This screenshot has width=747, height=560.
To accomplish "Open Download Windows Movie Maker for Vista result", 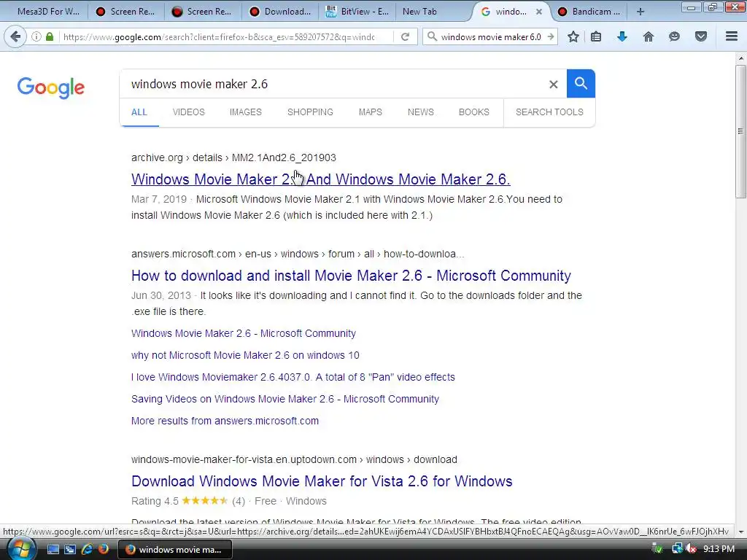I will pos(322,481).
